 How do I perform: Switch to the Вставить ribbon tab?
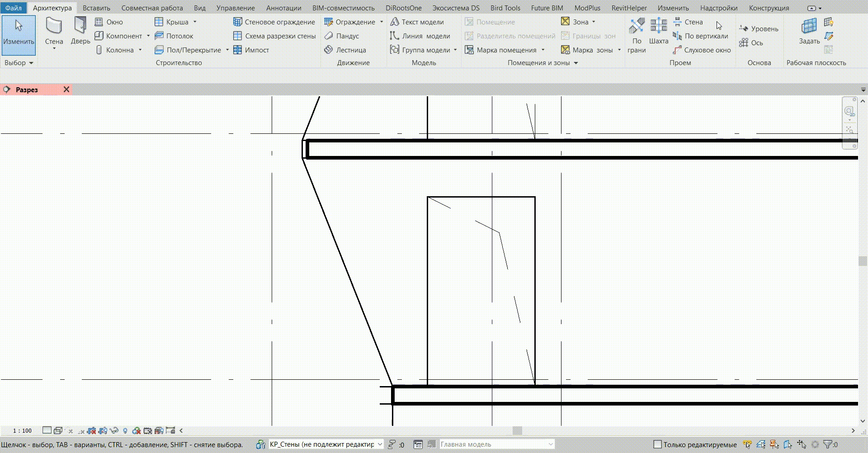96,8
